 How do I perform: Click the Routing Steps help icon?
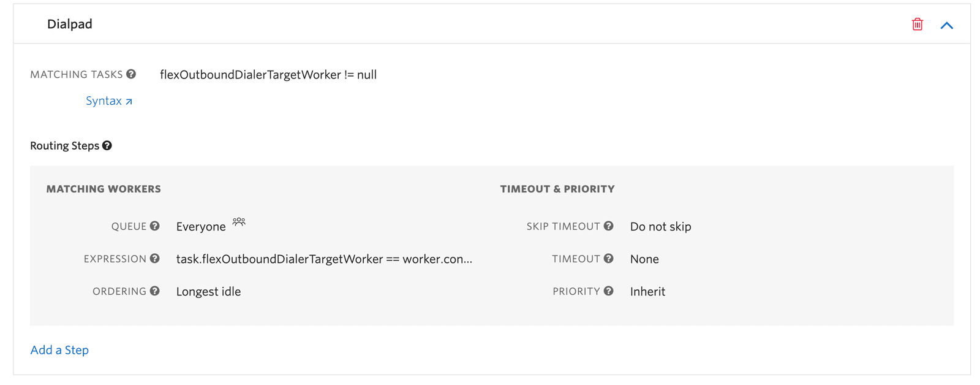tap(107, 145)
